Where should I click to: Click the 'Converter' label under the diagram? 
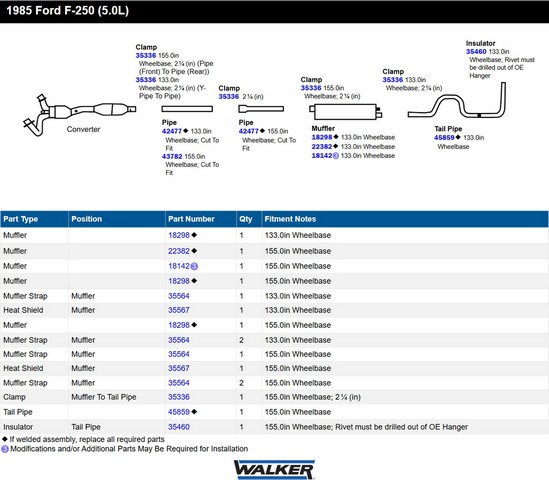[x=83, y=129]
